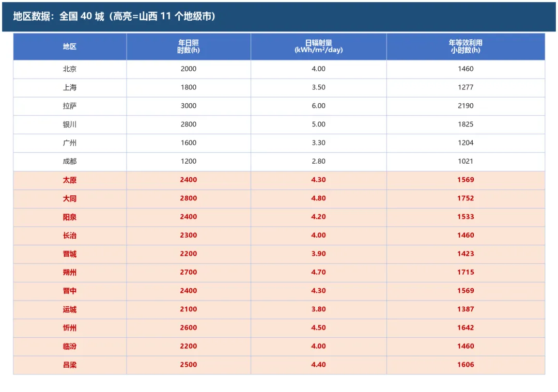558x392 pixels.
Task: Click the 地区 column header
Action: pyautogui.click(x=70, y=46)
